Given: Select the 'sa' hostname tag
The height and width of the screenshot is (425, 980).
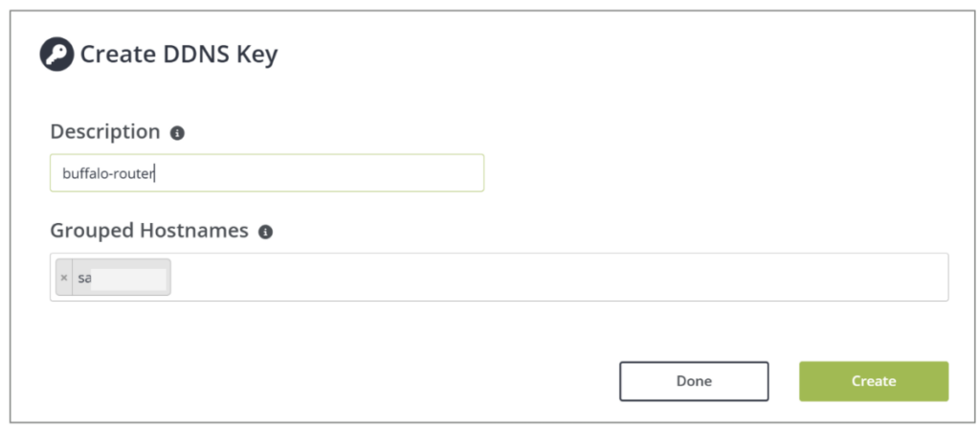Looking at the screenshot, I should [x=84, y=278].
